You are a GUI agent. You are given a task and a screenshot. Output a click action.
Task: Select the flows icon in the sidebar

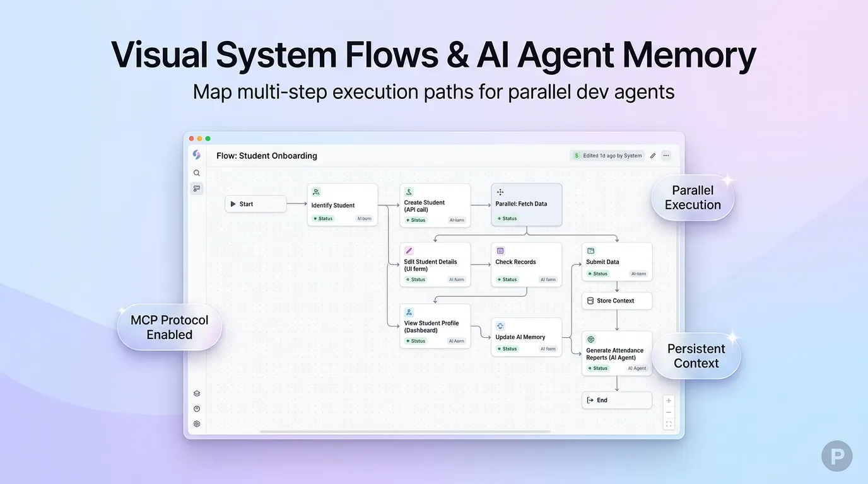[x=197, y=188]
